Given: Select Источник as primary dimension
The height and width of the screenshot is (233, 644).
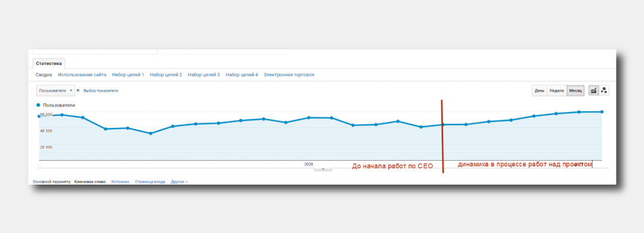Looking at the screenshot, I should click(x=120, y=182).
